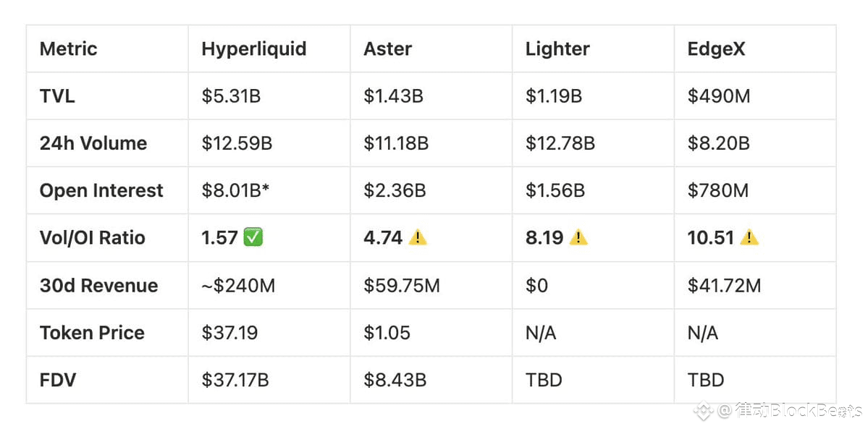Click the Open Interest row label
The height and width of the screenshot is (429, 868).
coord(101,190)
